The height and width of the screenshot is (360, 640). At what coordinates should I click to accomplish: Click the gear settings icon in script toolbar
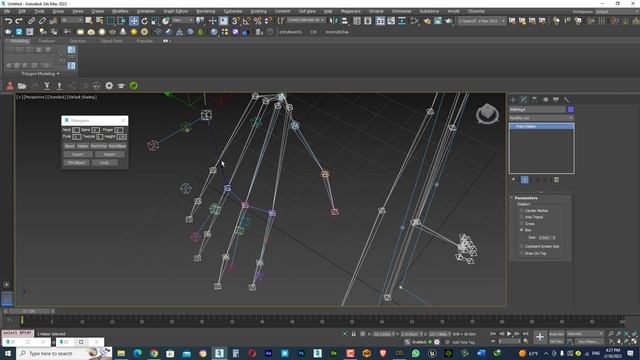click(x=109, y=86)
